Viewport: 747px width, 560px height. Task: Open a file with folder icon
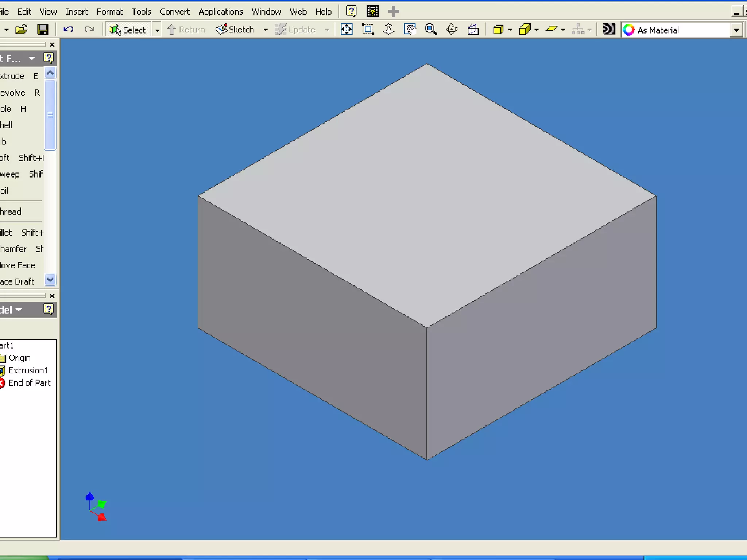(22, 30)
